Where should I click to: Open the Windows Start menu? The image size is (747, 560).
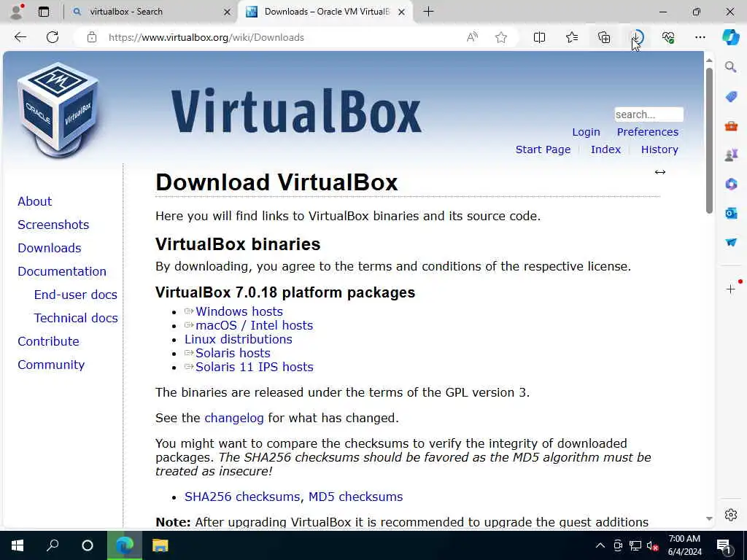(x=18, y=545)
